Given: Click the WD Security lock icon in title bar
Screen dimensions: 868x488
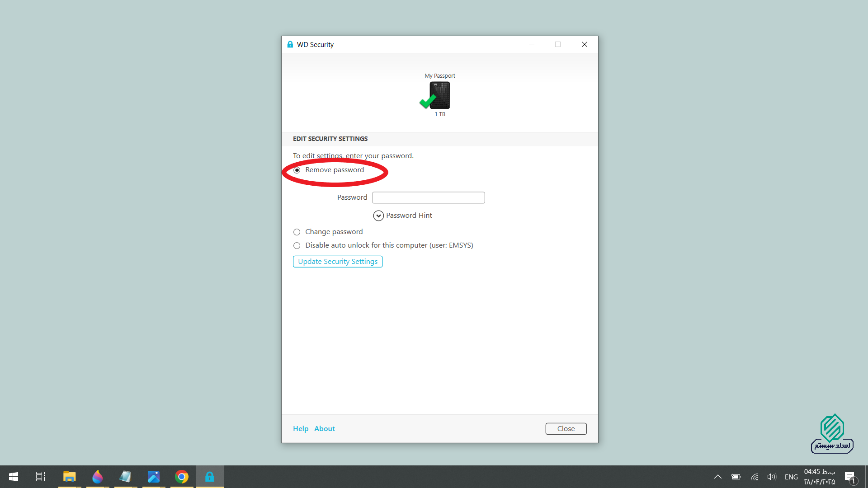Looking at the screenshot, I should tap(290, 44).
